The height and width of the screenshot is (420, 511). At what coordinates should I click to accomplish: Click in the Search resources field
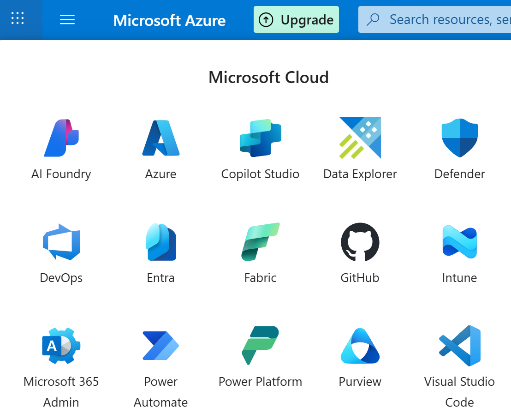coord(435,19)
